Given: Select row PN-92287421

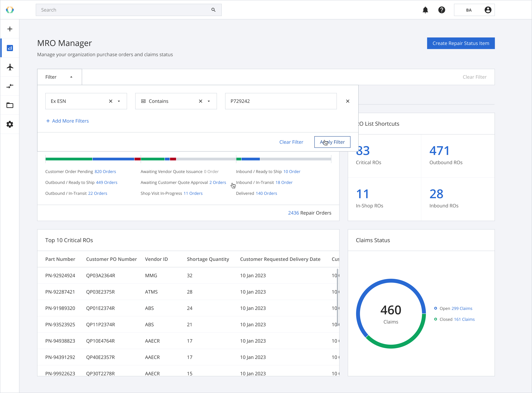Looking at the screenshot, I should (x=188, y=292).
